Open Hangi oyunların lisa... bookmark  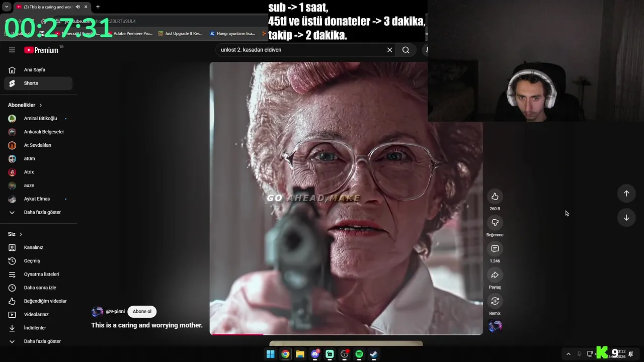coord(232,34)
